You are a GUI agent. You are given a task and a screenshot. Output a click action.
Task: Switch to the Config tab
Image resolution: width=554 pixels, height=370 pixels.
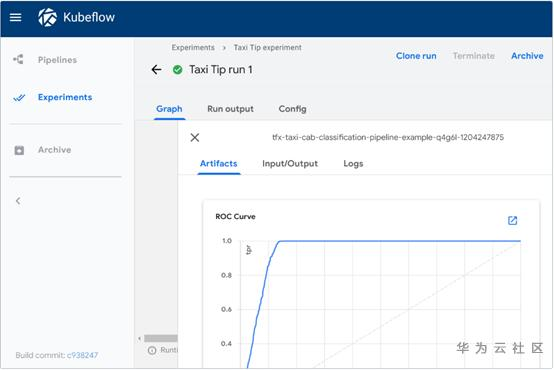292,109
